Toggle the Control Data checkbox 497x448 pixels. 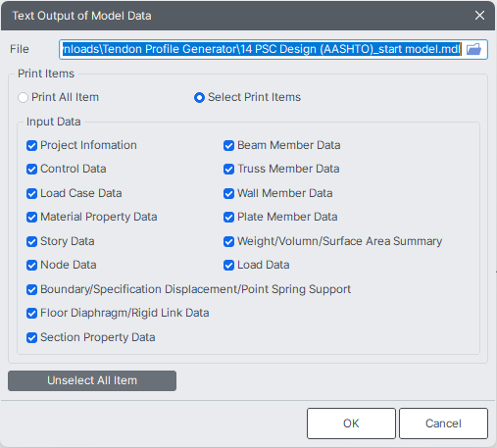pyautogui.click(x=31, y=169)
